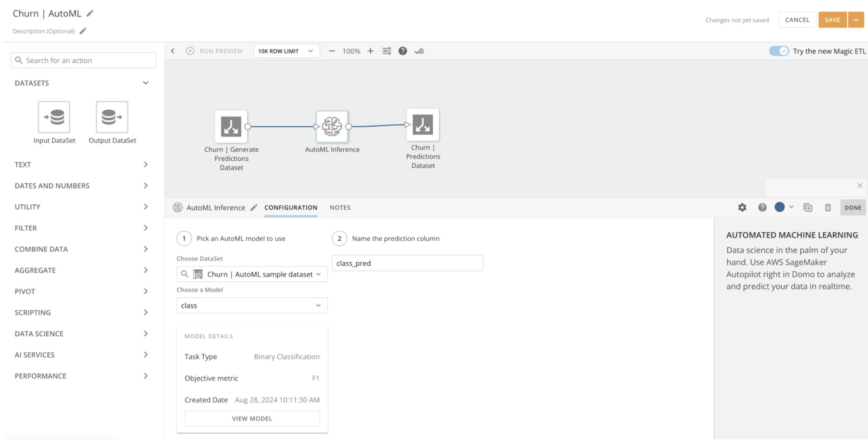Select the CONFIGURATION tab
Screen dimensions: 868x443
[x=290, y=208]
